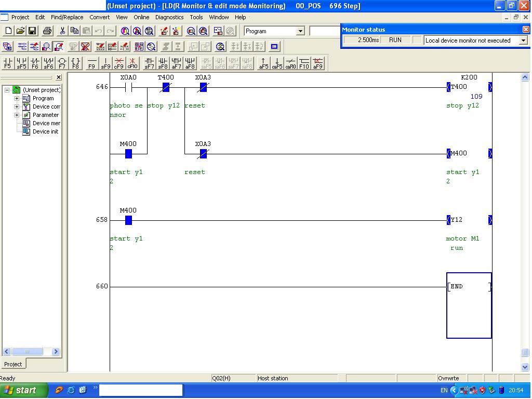Open the Diagnostics menu
The width and height of the screenshot is (532, 399).
(x=169, y=17)
